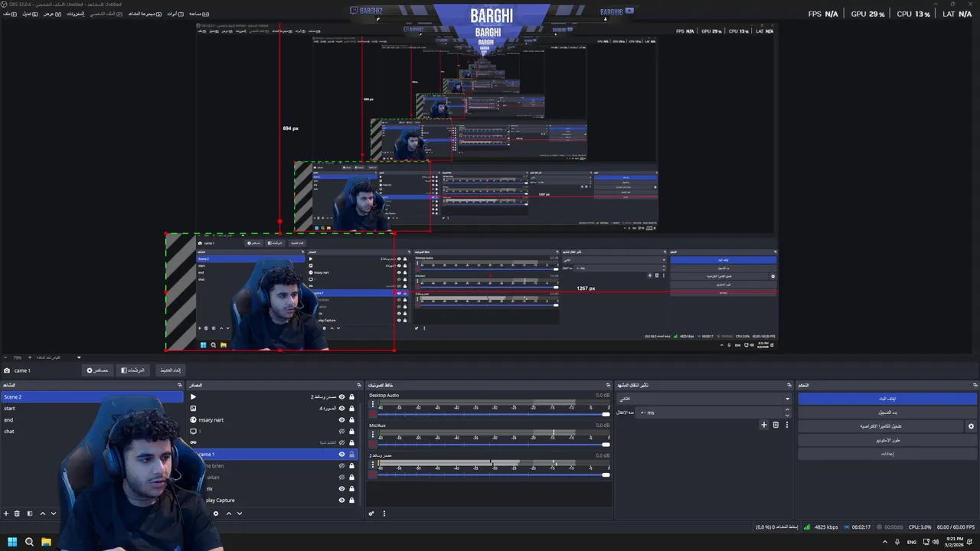Viewport: 980px width, 551px height.
Task: Remove scene transition with trash icon
Action: pyautogui.click(x=776, y=425)
